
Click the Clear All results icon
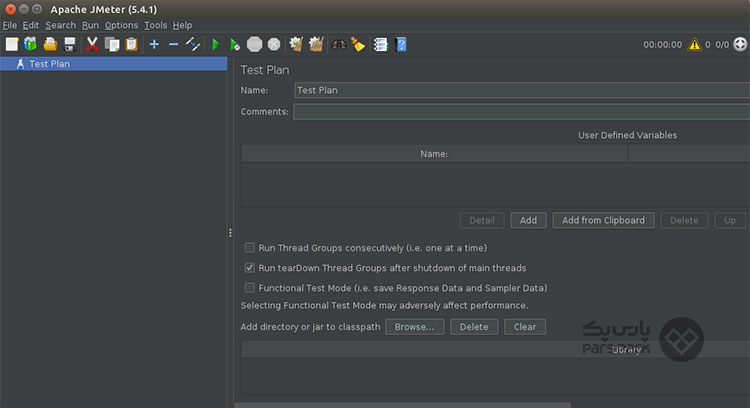pyautogui.click(x=316, y=44)
